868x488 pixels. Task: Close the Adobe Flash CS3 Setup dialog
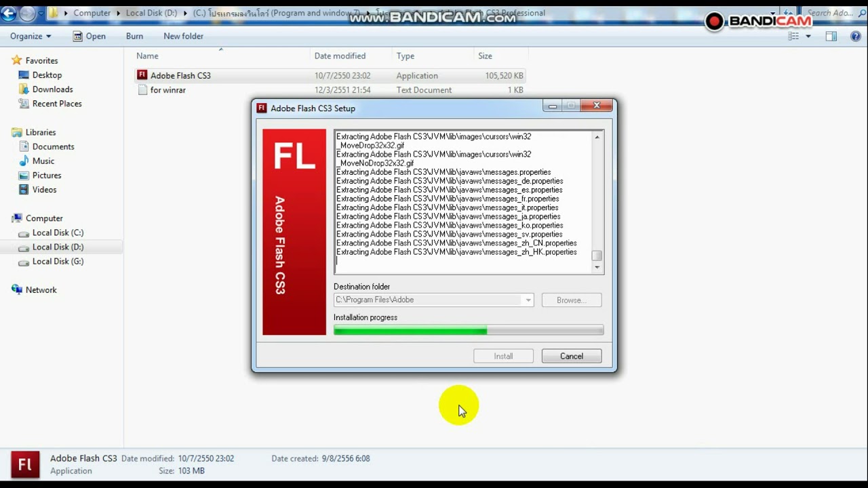tap(597, 106)
